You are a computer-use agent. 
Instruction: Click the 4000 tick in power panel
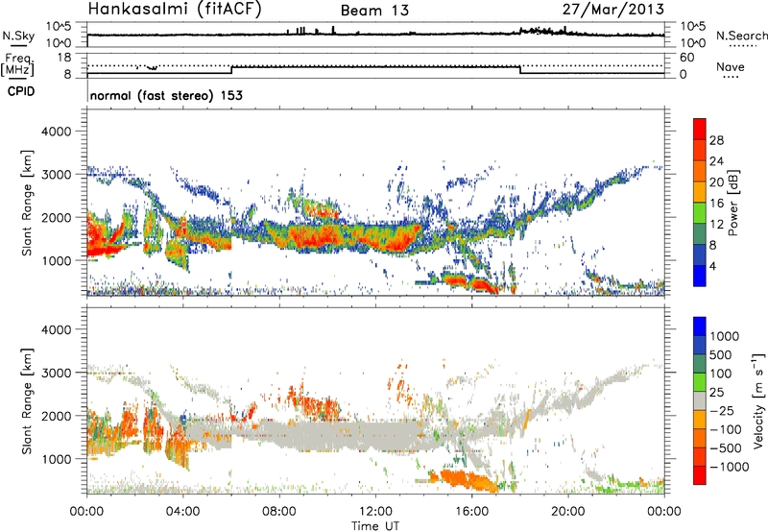(56, 132)
